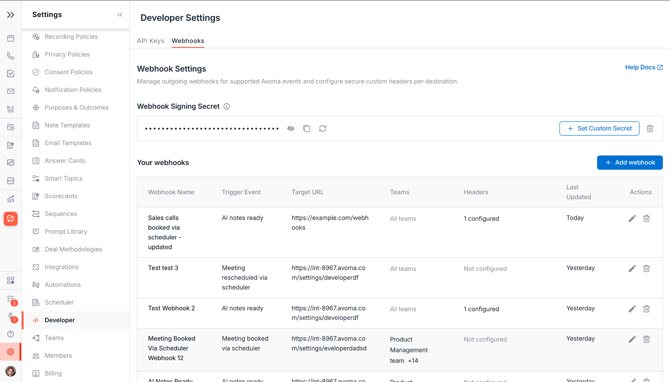Open the calendar icon in the rail
This screenshot has height=382, width=670.
[11, 38]
